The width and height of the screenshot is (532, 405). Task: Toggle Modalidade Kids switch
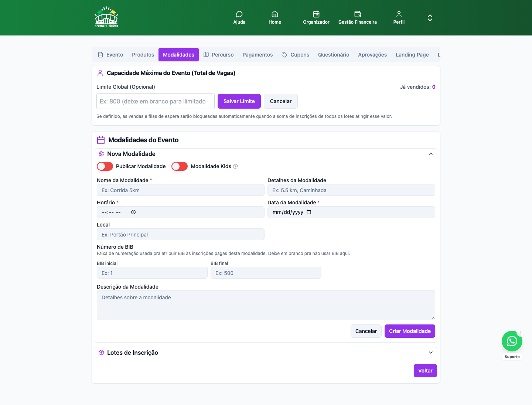coord(180,166)
